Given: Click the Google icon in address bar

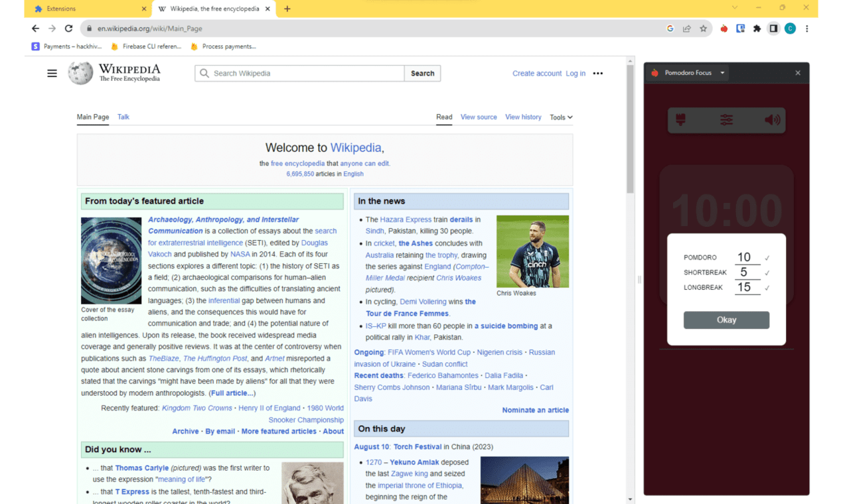Looking at the screenshot, I should pos(670,29).
